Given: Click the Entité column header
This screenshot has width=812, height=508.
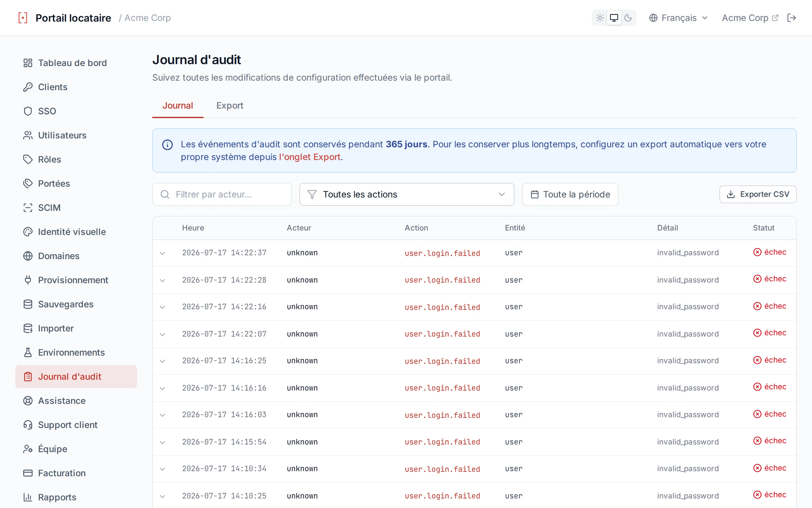Looking at the screenshot, I should point(515,228).
